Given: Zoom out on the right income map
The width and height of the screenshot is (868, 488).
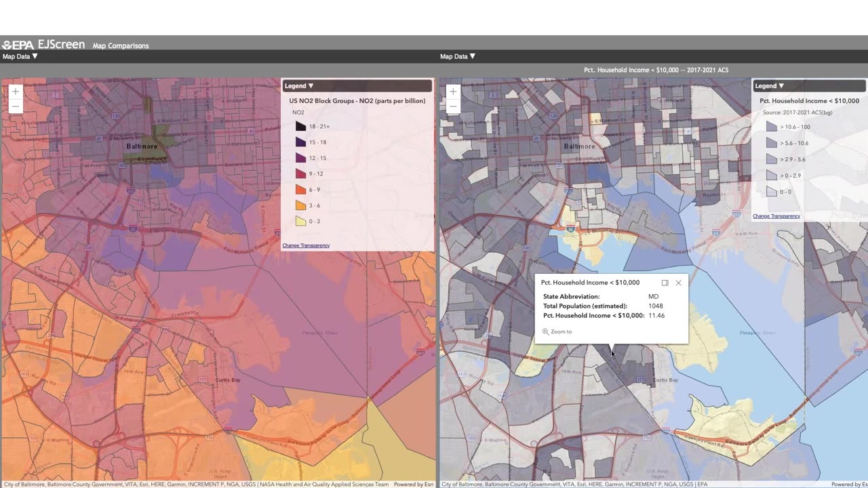Looking at the screenshot, I should [453, 106].
